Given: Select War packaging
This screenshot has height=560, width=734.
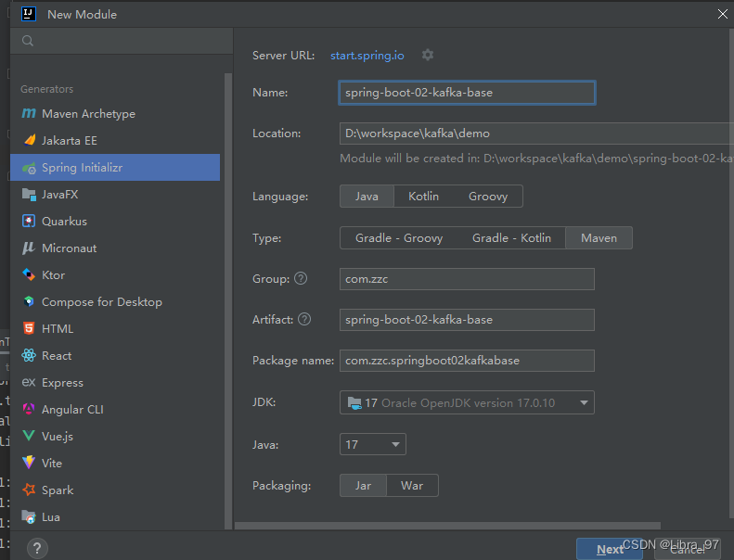Looking at the screenshot, I should click(x=412, y=485).
